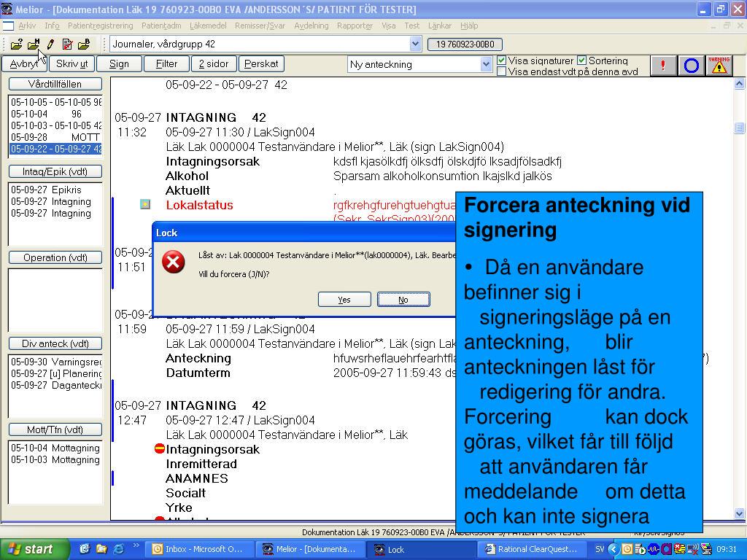Click the Skriv ut button
Viewport: 747px width, 560px height.
point(71,64)
